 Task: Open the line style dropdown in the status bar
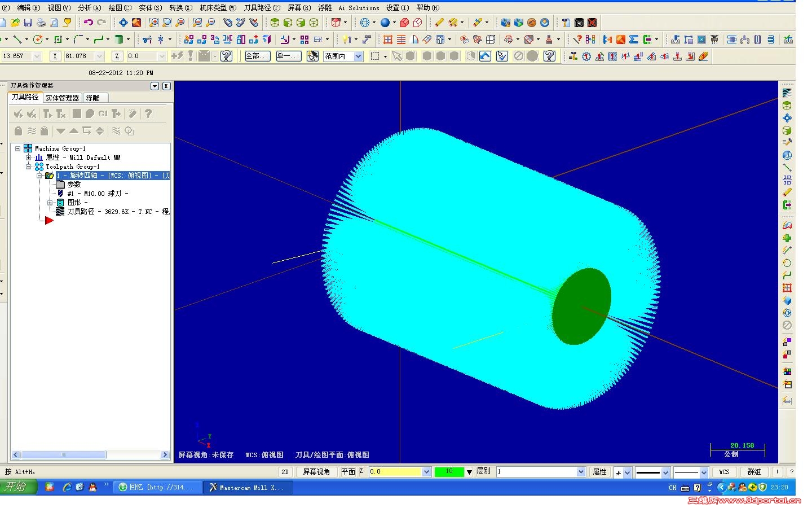[x=666, y=472]
